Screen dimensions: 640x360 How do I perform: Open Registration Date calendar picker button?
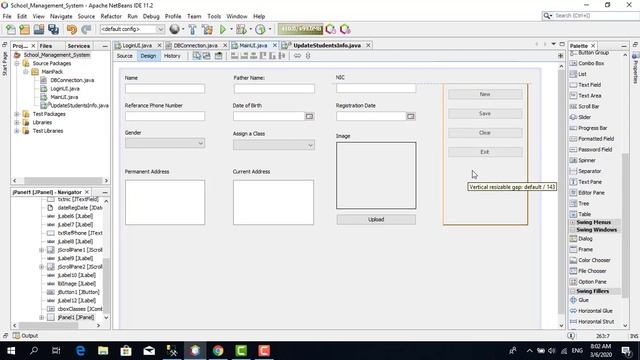[411, 116]
